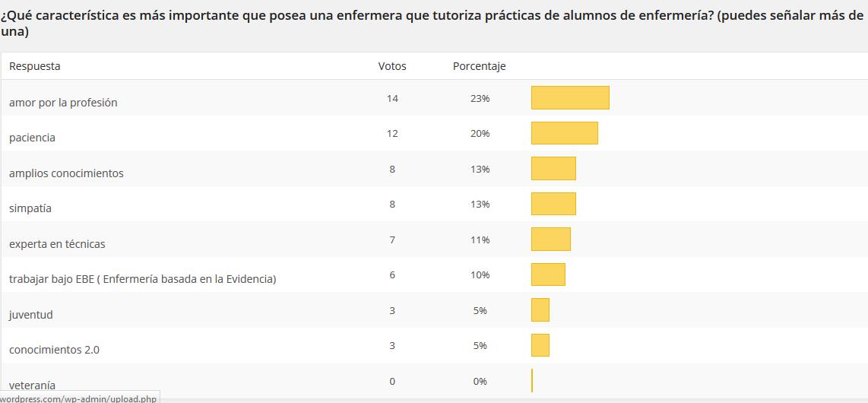Select the 'paciencia' answer label
This screenshot has width=868, height=403.
(32, 138)
